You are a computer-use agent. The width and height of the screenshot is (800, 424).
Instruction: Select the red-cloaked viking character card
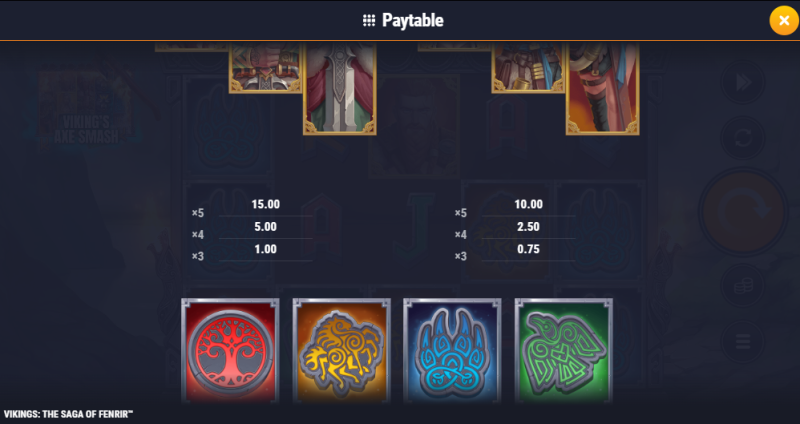tap(603, 88)
